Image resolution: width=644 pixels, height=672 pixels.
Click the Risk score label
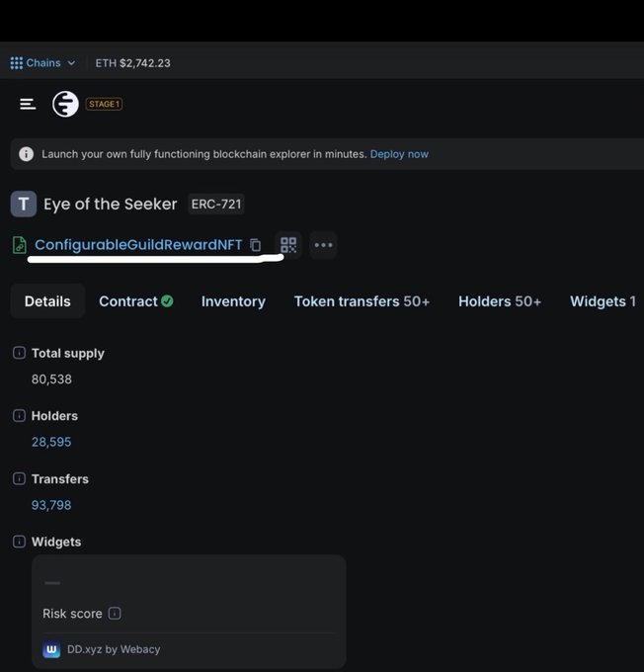pyautogui.click(x=72, y=614)
